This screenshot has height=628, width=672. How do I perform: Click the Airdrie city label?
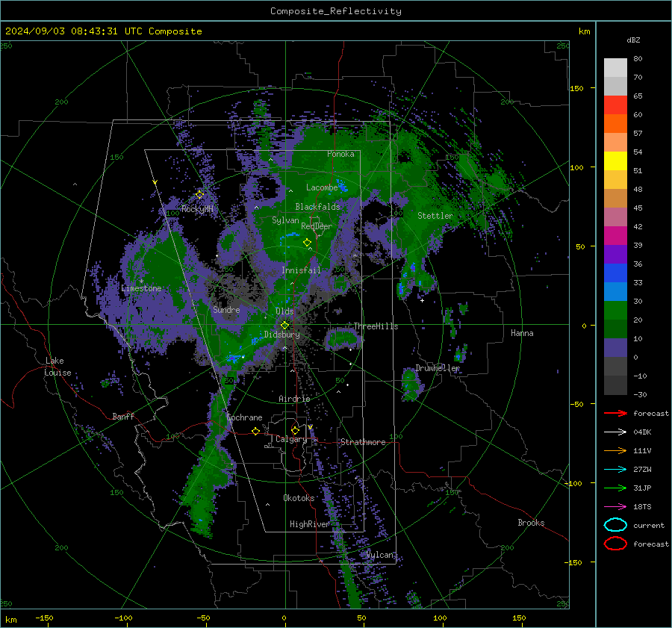tap(294, 399)
